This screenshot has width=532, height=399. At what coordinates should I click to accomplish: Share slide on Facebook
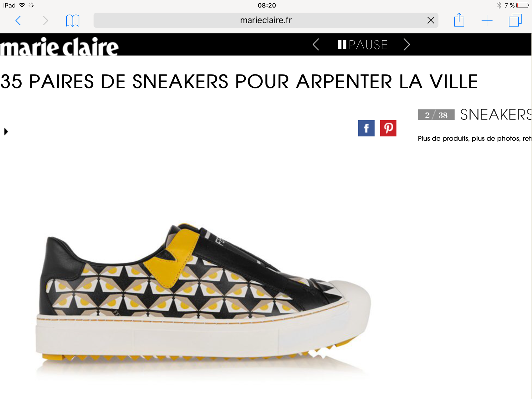point(366,128)
